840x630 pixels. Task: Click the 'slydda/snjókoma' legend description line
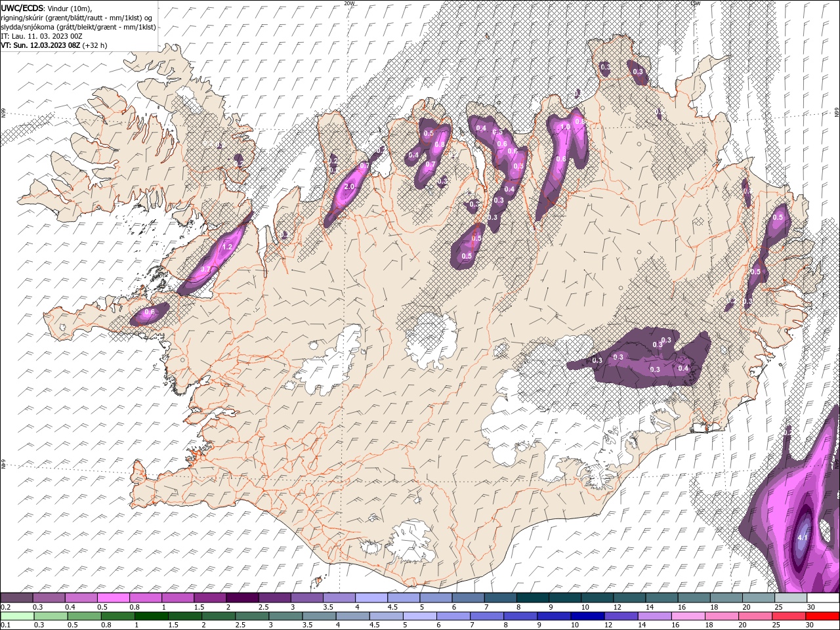(x=78, y=27)
